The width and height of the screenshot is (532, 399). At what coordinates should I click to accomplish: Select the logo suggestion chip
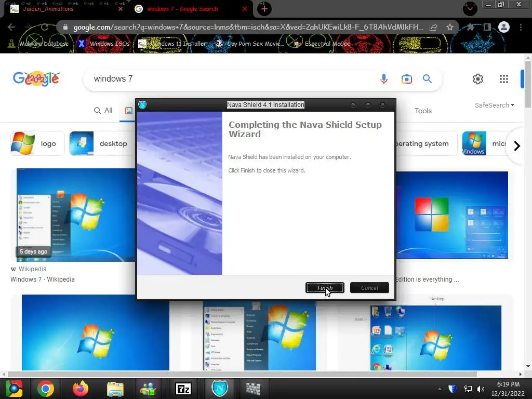pyautogui.click(x=37, y=143)
